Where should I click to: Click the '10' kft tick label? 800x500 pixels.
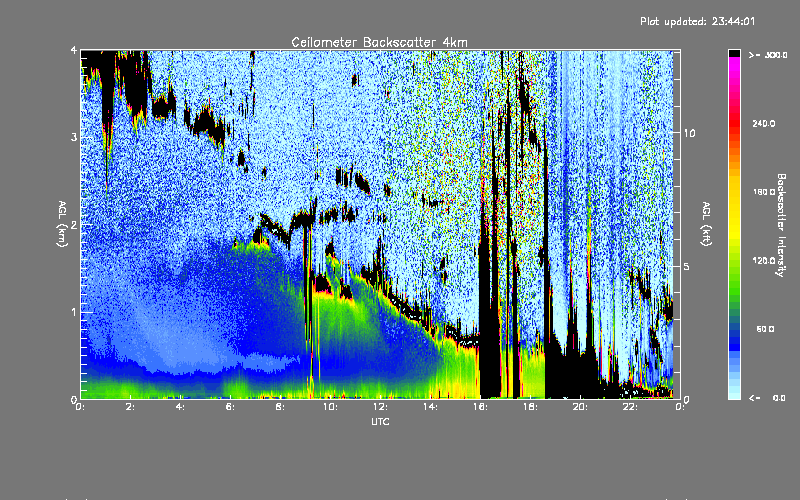coord(689,133)
